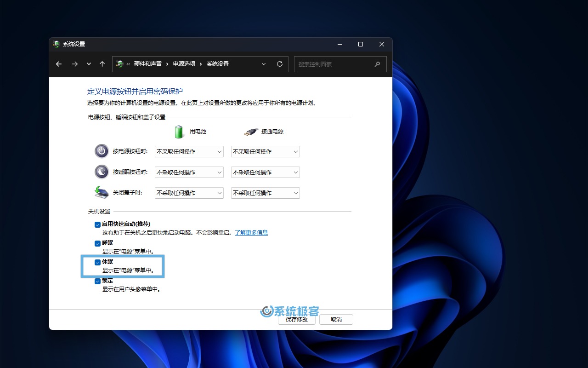
Task: Open battery dropdown for 按睡眠按钮时
Action: click(189, 172)
